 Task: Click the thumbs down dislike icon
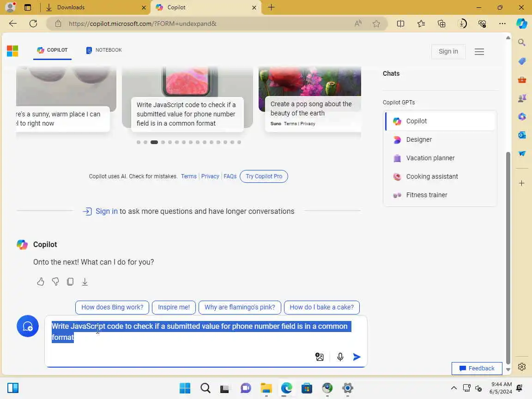tap(55, 282)
